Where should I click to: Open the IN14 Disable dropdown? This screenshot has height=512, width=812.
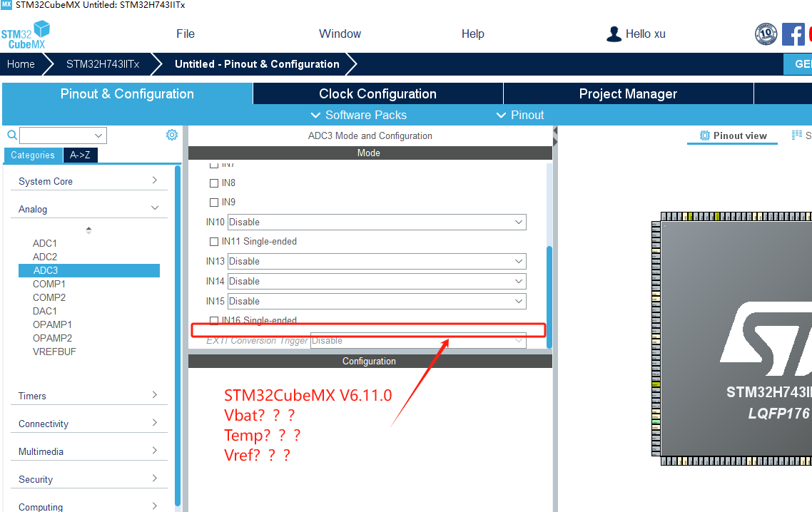[x=375, y=281]
